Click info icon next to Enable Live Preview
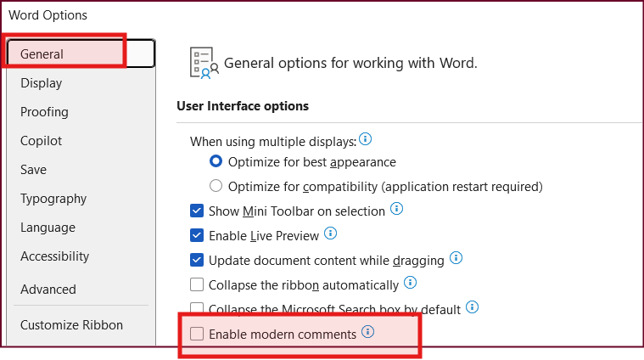The image size is (644, 360). coord(330,233)
